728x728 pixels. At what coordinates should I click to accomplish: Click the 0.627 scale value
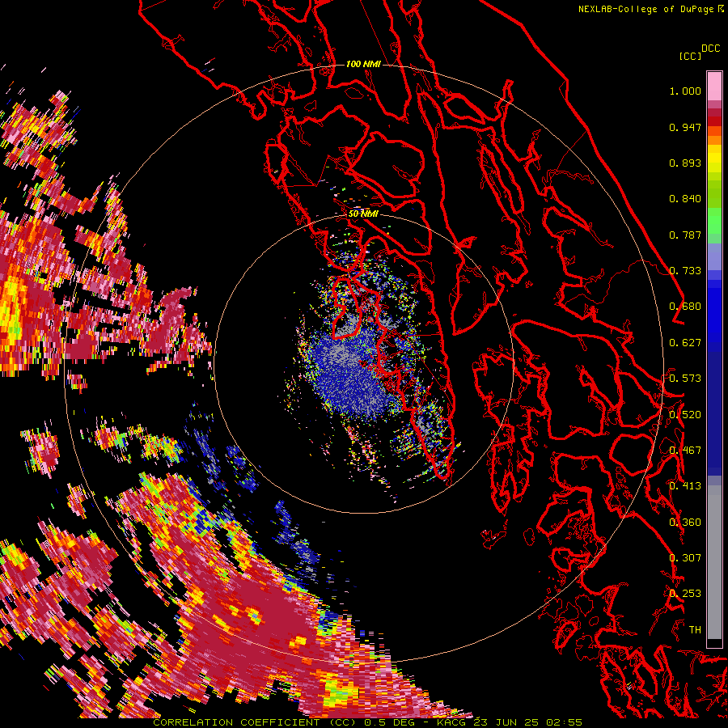(685, 343)
